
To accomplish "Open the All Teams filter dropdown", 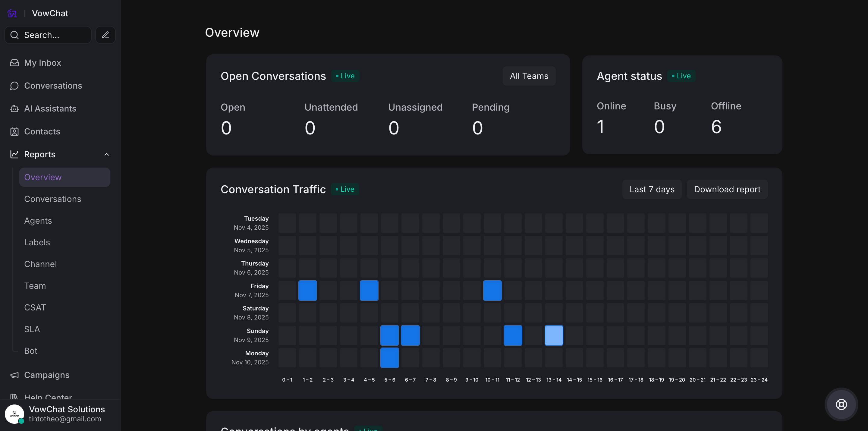I will click(x=529, y=76).
